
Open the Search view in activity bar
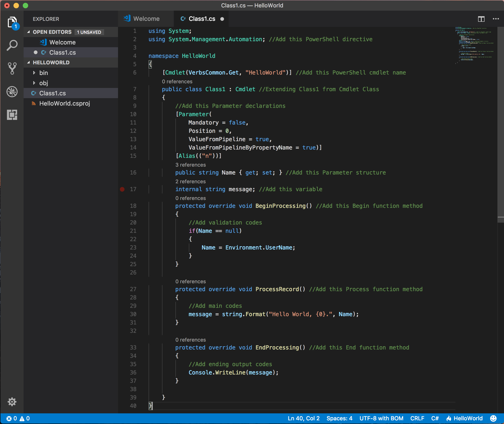[x=12, y=45]
